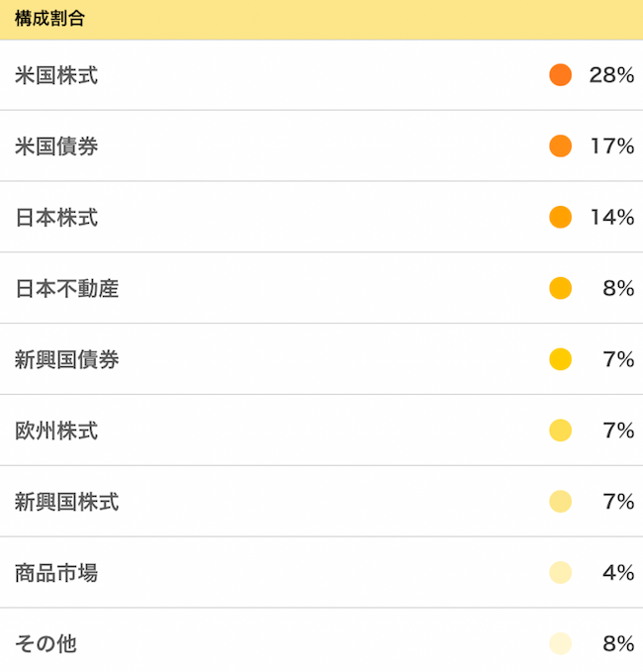Select the 17% percentage value
The height and width of the screenshot is (672, 643).
click(x=612, y=146)
